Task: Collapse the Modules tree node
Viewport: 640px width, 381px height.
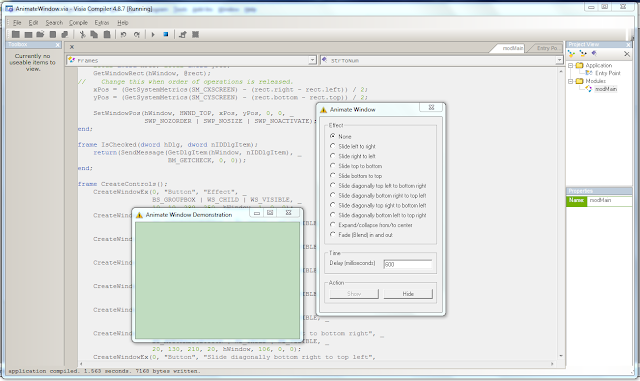Action: (x=571, y=81)
